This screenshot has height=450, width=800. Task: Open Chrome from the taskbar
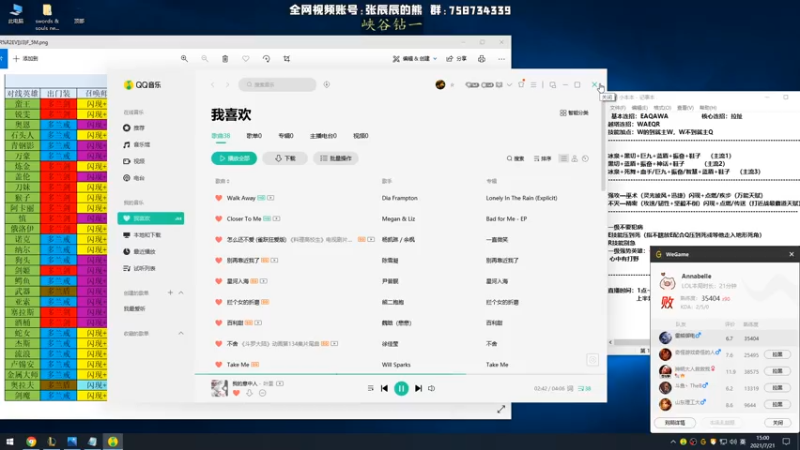pos(31,441)
